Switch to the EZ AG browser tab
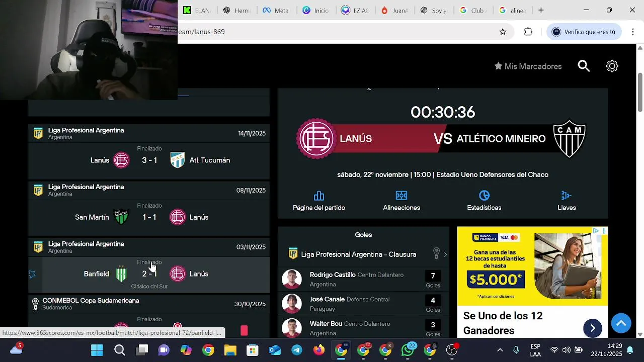The image size is (644, 362). tap(355, 10)
